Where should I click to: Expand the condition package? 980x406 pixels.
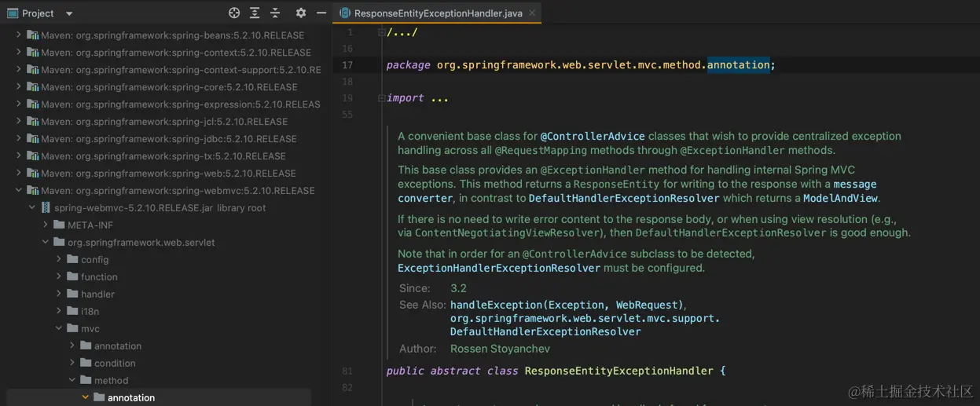pyautogui.click(x=72, y=363)
